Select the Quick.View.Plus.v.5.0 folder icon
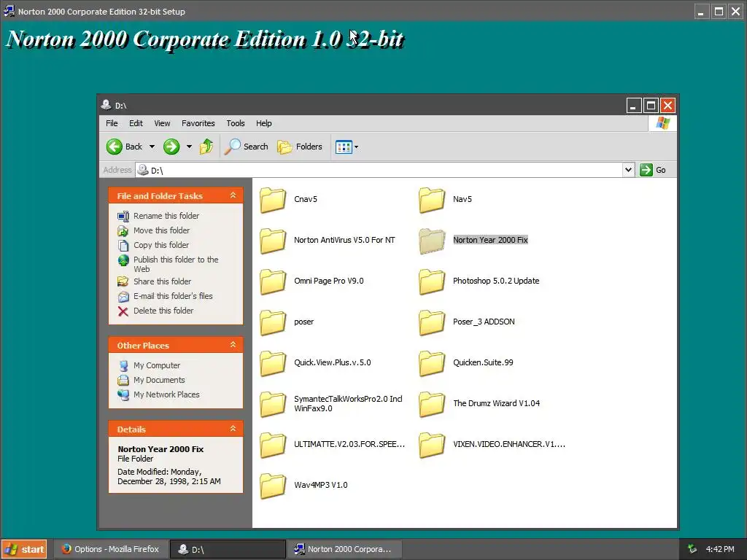747x560 pixels. coord(273,363)
